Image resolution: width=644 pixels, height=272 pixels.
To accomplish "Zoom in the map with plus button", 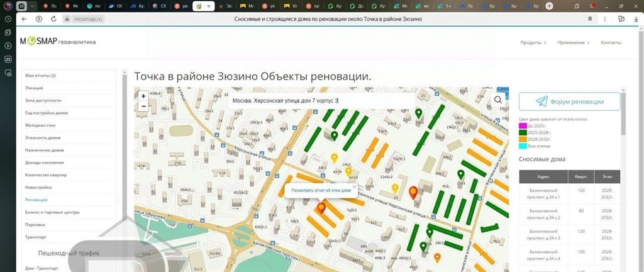I will (144, 96).
